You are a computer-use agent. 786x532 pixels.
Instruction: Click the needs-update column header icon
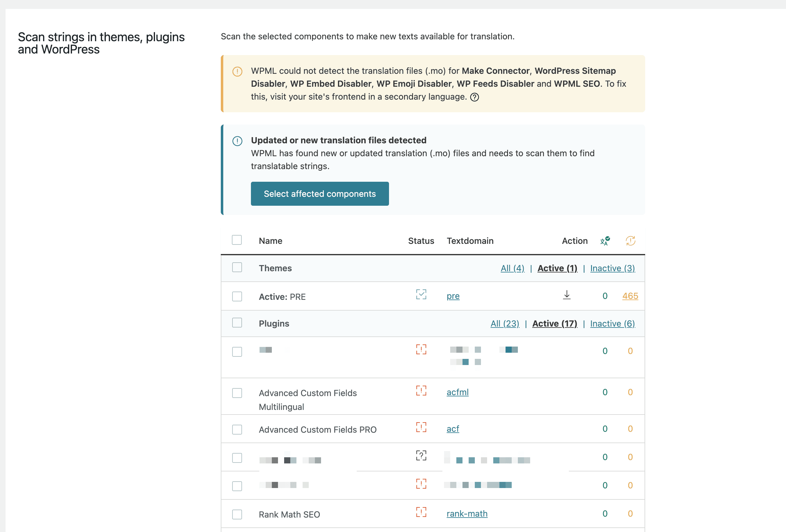630,241
